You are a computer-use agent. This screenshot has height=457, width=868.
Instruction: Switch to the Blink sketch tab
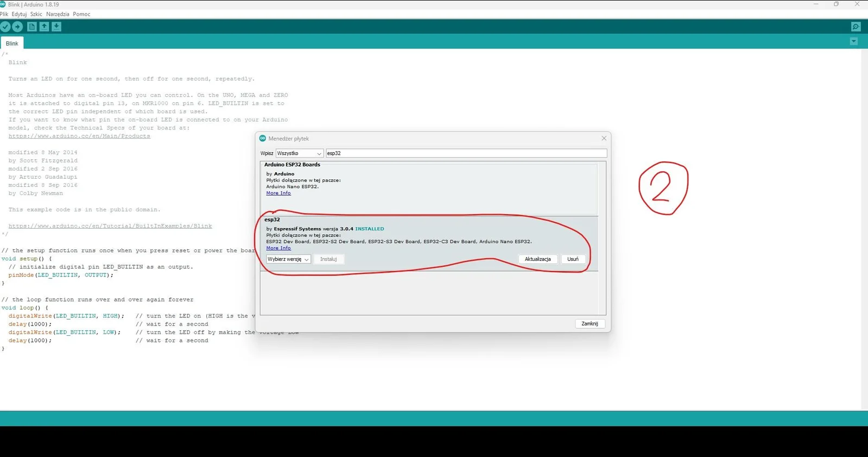coord(12,43)
